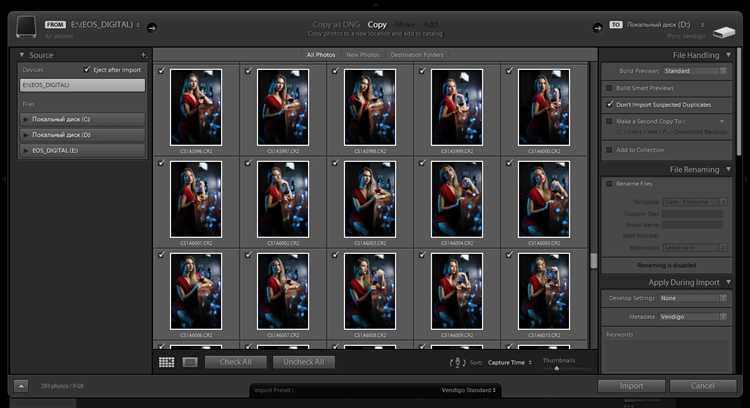This screenshot has width=750, height=408.
Task: Select second photo thumbnail in top row
Action: [x=283, y=107]
